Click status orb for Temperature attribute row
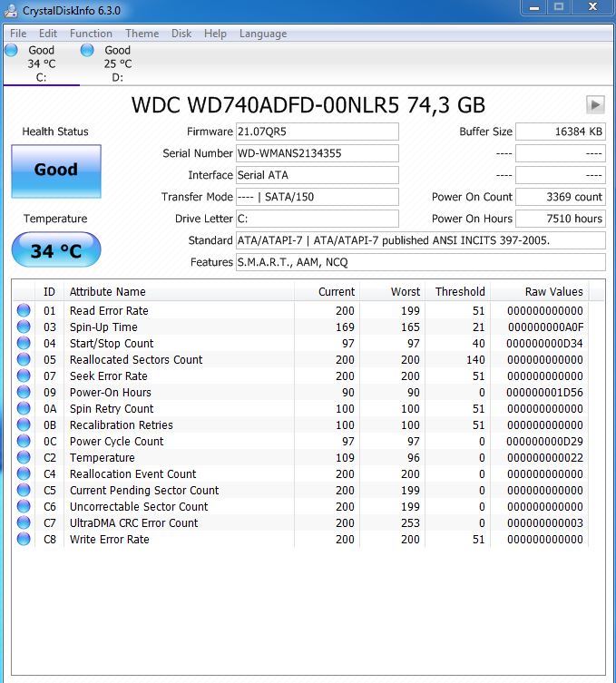 coord(24,457)
